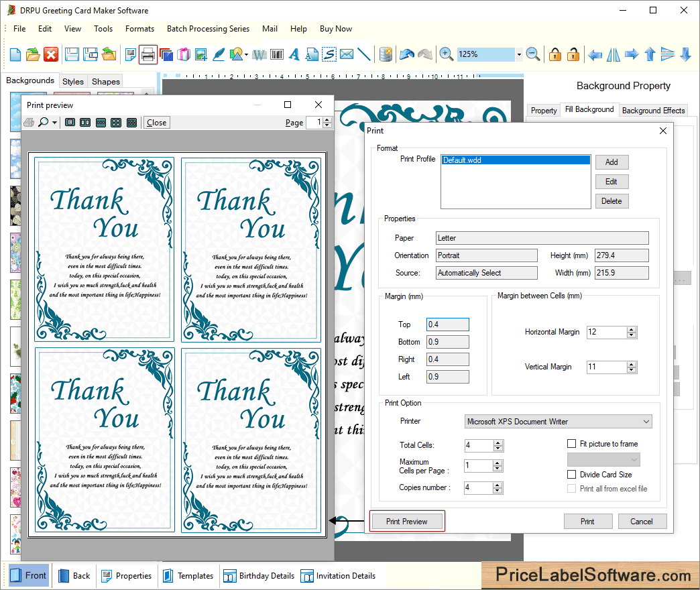Click the printer icon in main toolbar

pyautogui.click(x=148, y=54)
